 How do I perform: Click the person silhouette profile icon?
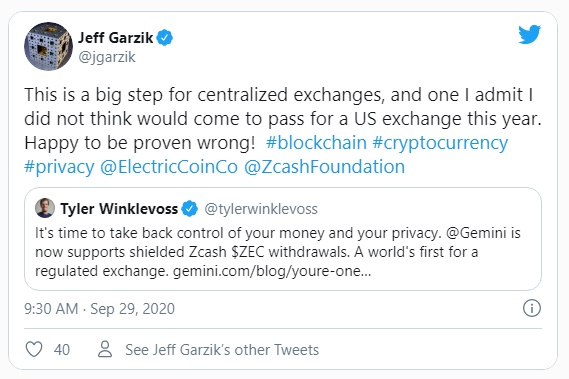coord(105,349)
